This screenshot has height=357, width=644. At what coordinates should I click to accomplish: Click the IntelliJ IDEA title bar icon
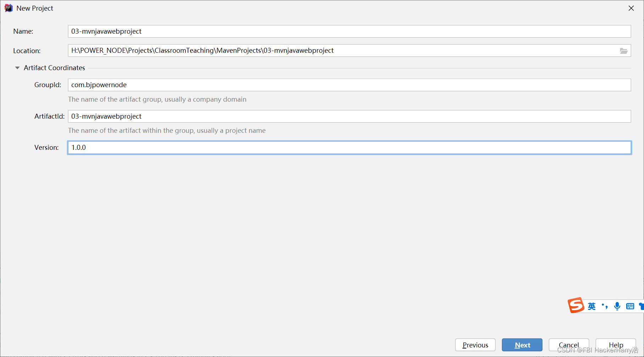[9, 8]
